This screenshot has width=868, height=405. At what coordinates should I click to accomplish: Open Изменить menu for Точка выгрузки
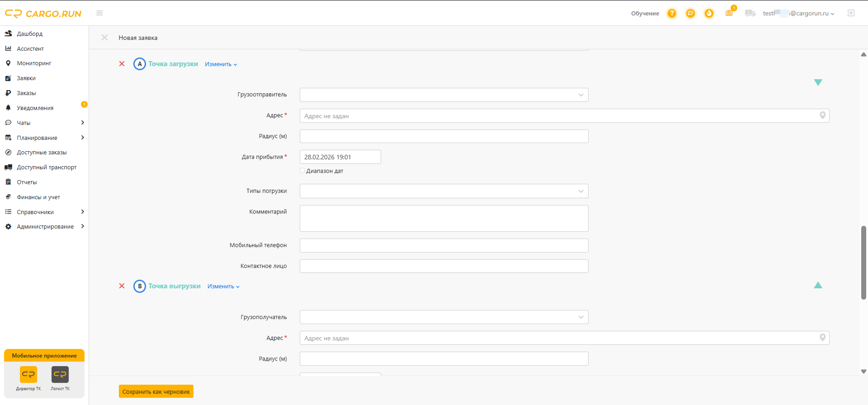[x=223, y=286]
